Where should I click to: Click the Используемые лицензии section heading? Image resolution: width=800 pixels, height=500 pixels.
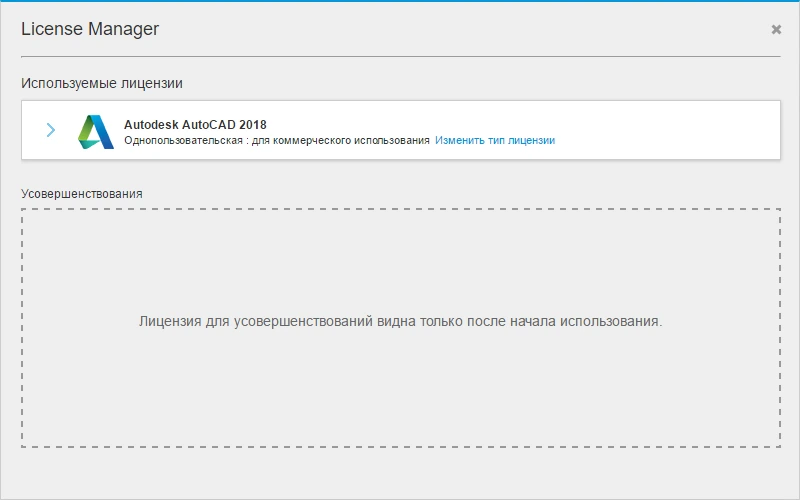[102, 83]
